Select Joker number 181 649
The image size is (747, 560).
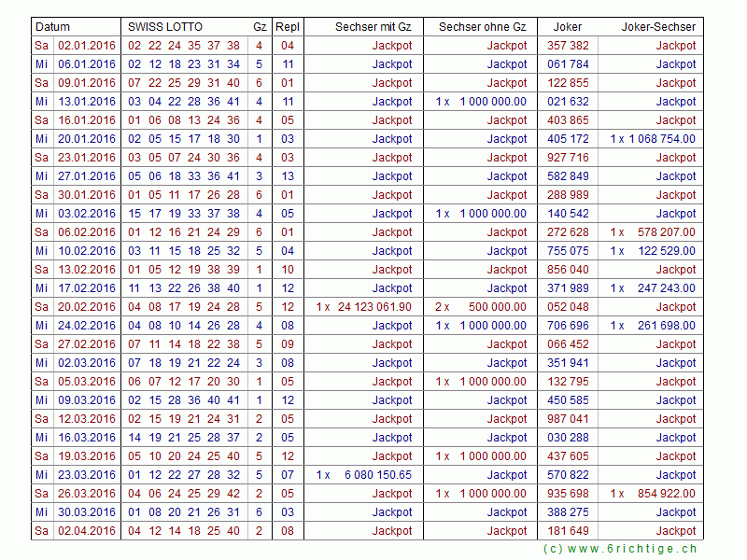[568, 531]
